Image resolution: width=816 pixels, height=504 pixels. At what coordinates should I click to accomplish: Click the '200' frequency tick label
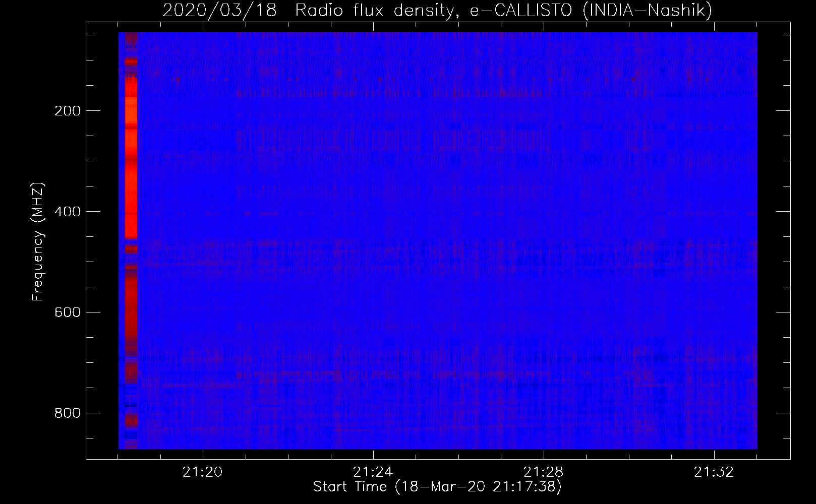[67, 111]
